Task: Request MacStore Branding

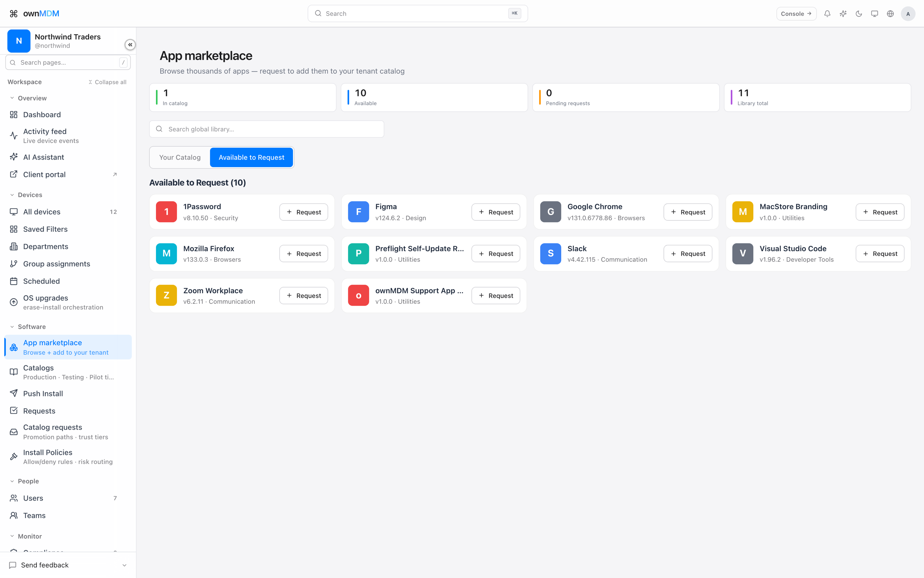Action: click(x=880, y=212)
